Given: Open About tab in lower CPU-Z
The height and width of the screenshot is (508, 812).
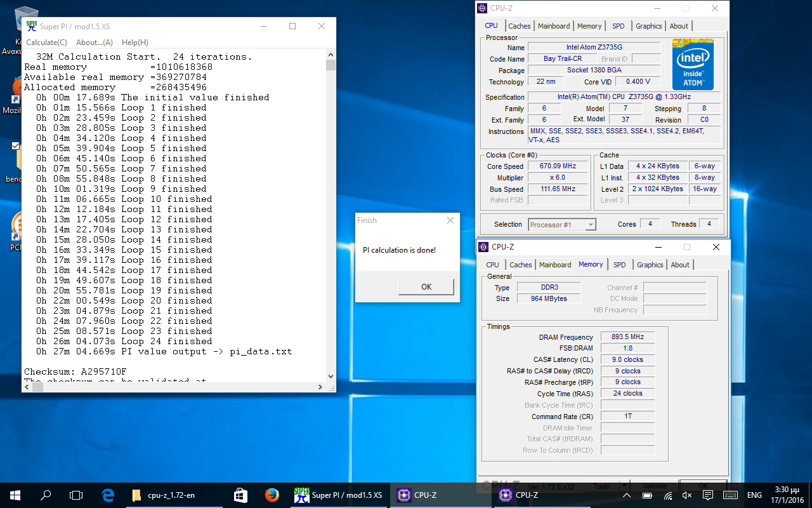Looking at the screenshot, I should click(680, 265).
